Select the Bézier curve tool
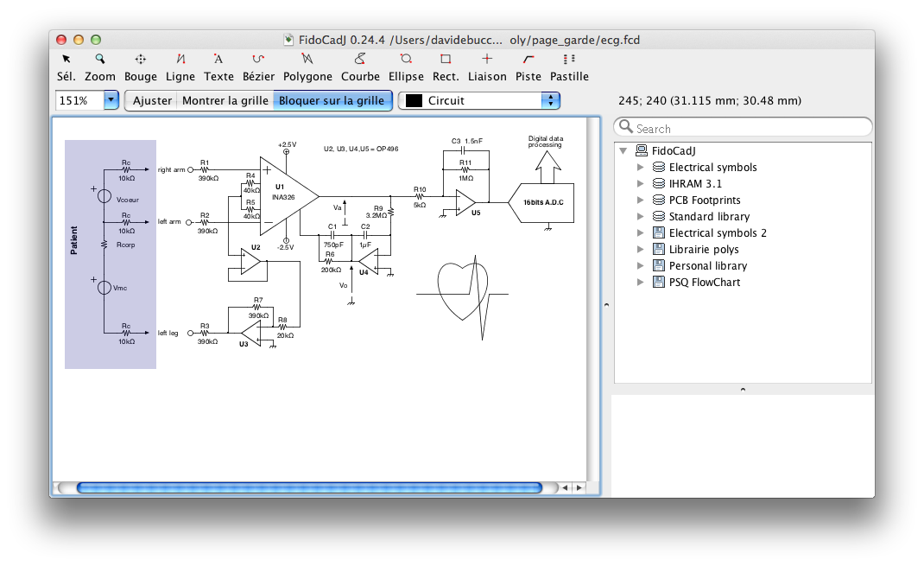Viewport: 924px width, 566px height. pyautogui.click(x=258, y=67)
